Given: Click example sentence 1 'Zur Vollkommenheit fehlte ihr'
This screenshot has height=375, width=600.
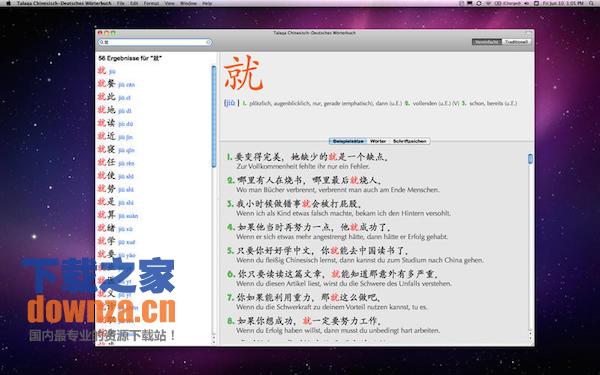Looking at the screenshot, I should [x=307, y=161].
